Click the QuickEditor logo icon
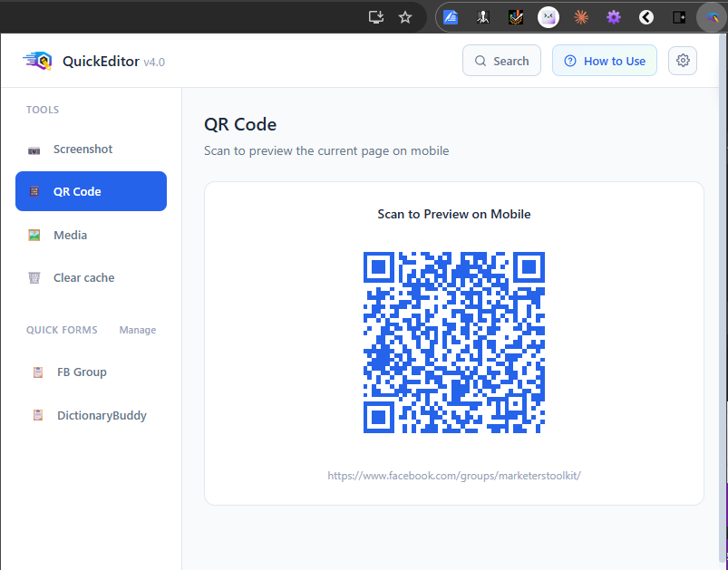Viewport: 728px width, 570px height. point(37,61)
